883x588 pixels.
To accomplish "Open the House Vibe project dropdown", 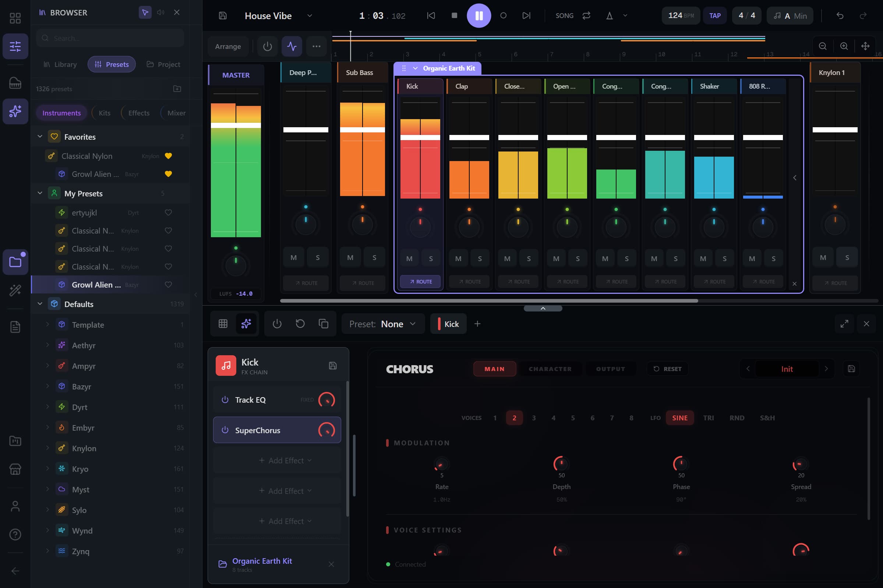I will 309,16.
